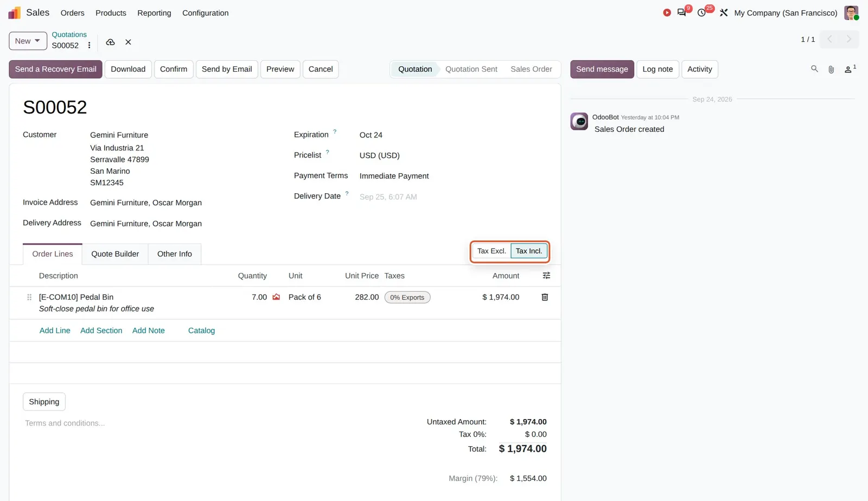Open the activities clock icon

(701, 12)
